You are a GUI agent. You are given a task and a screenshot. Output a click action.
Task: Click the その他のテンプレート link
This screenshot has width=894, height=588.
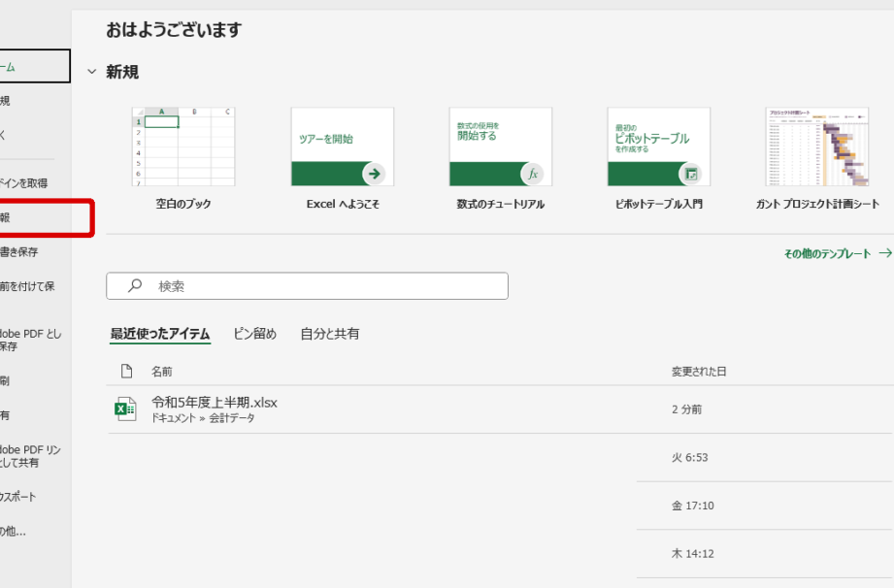point(827,253)
